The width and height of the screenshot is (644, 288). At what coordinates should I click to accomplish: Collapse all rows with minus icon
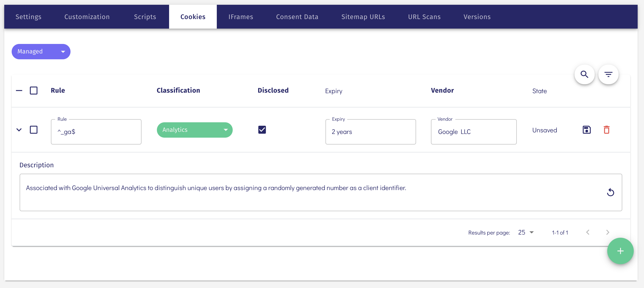(19, 91)
